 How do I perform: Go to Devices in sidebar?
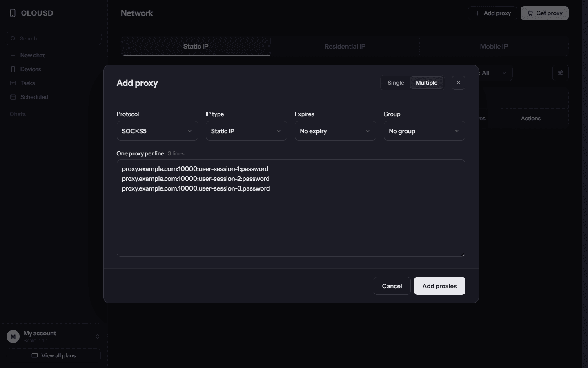(53, 69)
